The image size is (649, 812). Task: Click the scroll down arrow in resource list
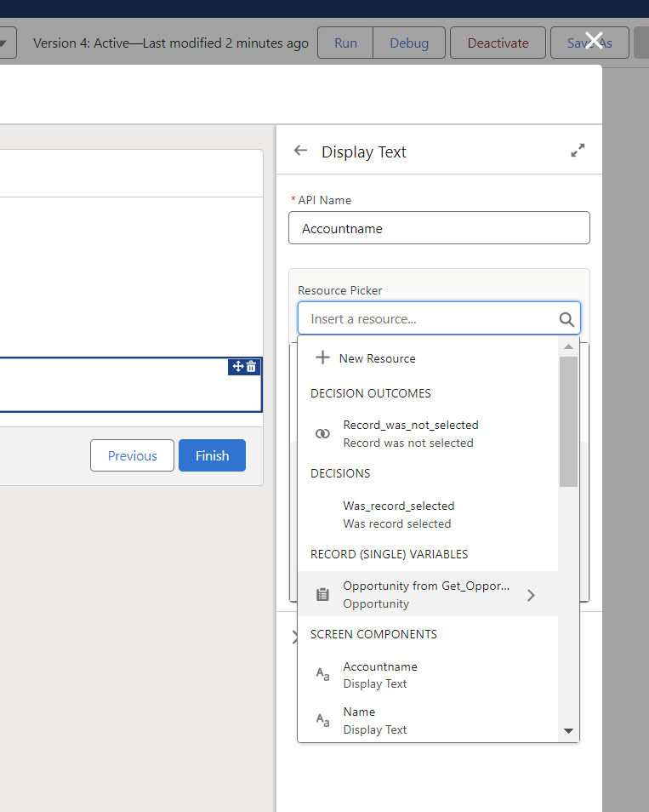[x=568, y=730]
